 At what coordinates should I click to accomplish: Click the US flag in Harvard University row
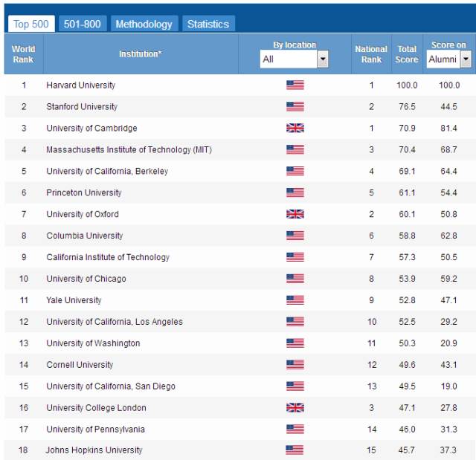pyautogui.click(x=295, y=85)
